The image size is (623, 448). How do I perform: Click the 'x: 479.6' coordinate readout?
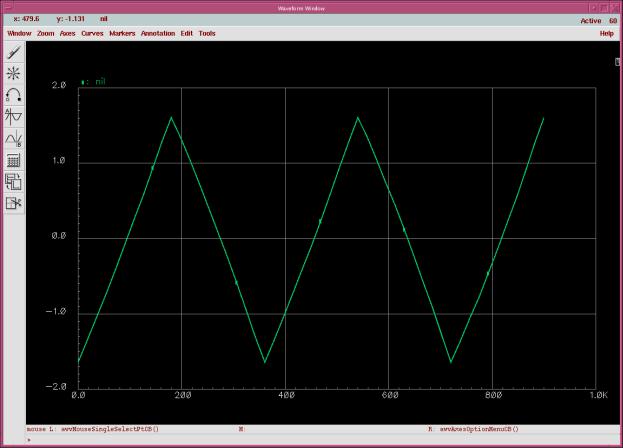(x=26, y=19)
